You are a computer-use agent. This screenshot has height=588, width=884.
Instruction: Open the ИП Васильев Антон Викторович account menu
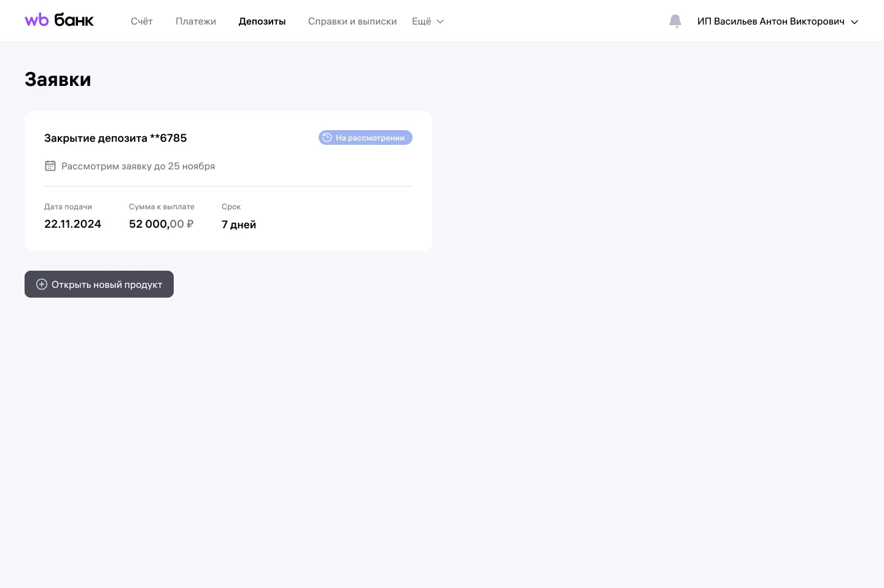770,21
